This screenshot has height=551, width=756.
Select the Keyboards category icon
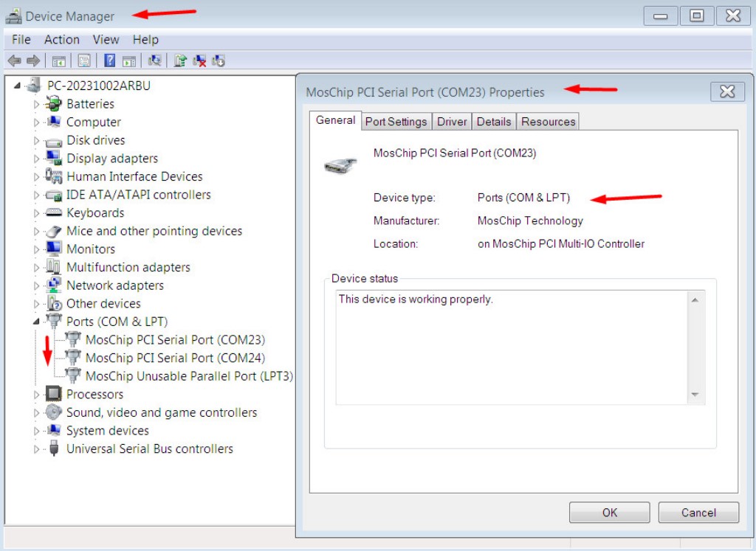point(53,212)
